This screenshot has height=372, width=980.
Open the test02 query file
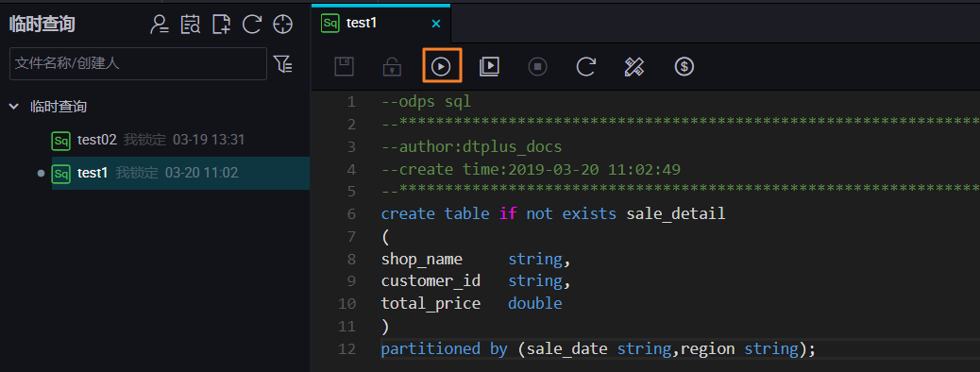click(x=148, y=140)
